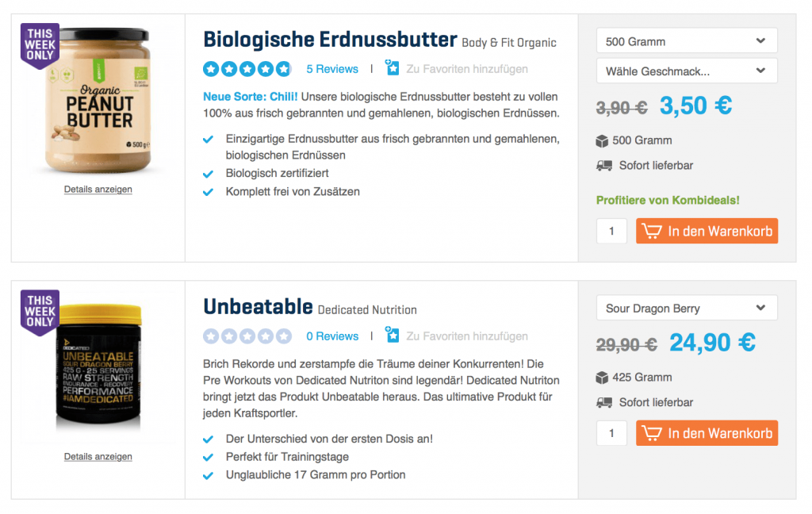This screenshot has width=812, height=514.
Task: Open the 5 Reviews link
Action: 332,69
